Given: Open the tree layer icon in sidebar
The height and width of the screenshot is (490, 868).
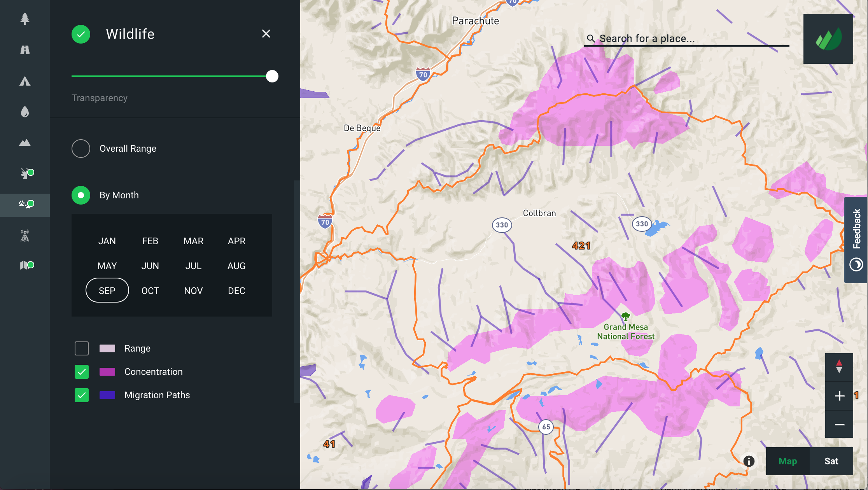Looking at the screenshot, I should [25, 19].
